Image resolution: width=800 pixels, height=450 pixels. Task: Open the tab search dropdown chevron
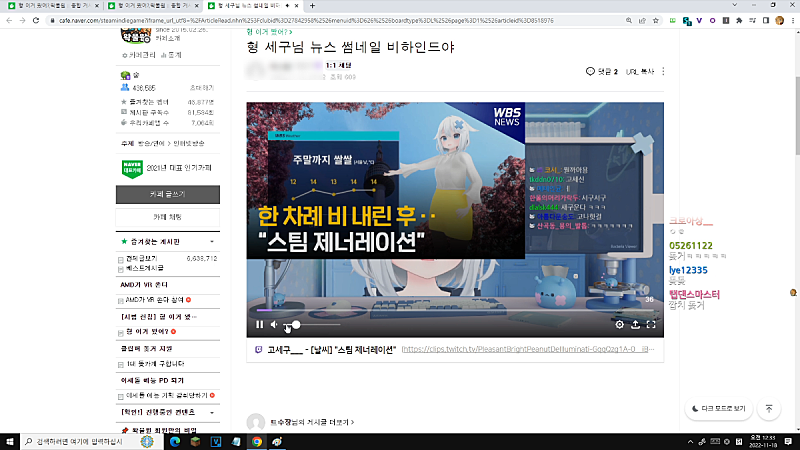pos(734,5)
